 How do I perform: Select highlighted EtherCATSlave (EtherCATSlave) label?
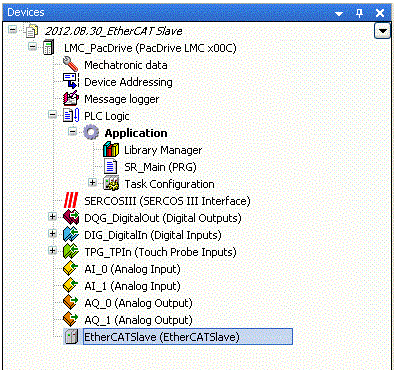188,337
